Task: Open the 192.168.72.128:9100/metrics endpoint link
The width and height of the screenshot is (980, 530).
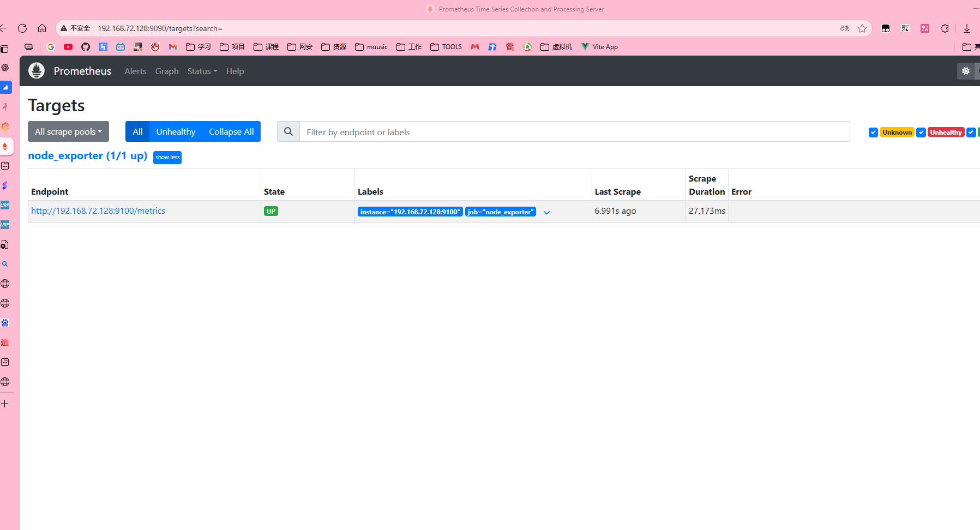Action: click(98, 211)
